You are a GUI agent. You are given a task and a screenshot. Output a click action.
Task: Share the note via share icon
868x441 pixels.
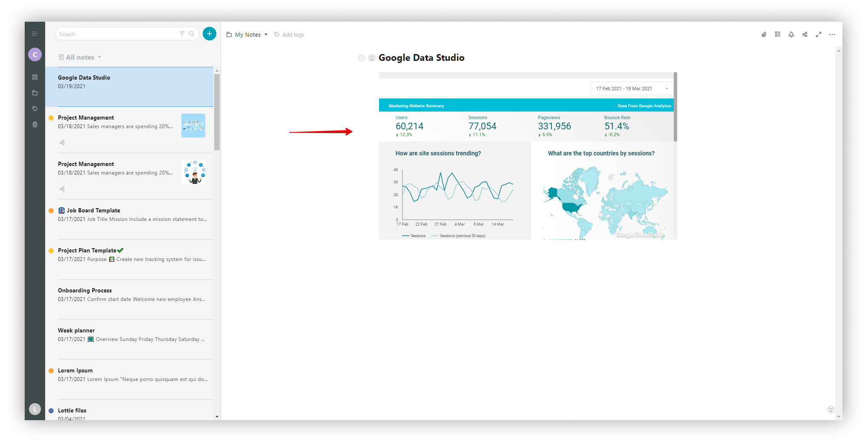[805, 34]
